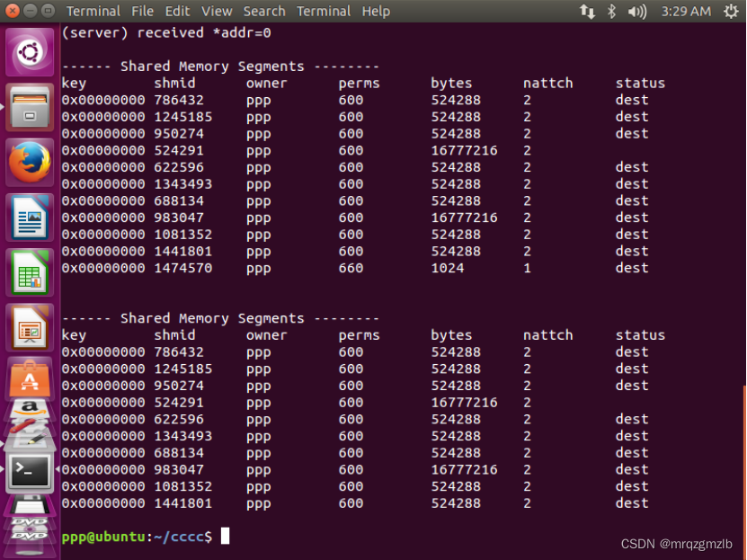747x560 pixels.
Task: Open the Search menu
Action: tap(264, 11)
